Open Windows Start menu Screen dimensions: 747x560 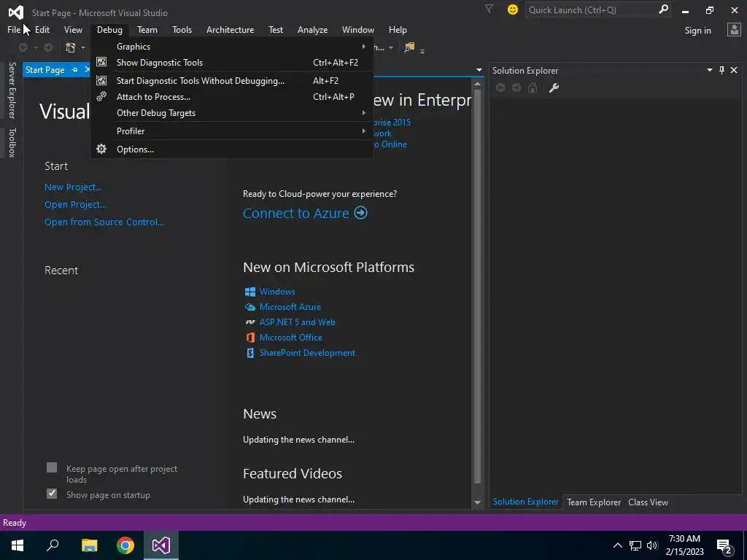click(x=18, y=545)
